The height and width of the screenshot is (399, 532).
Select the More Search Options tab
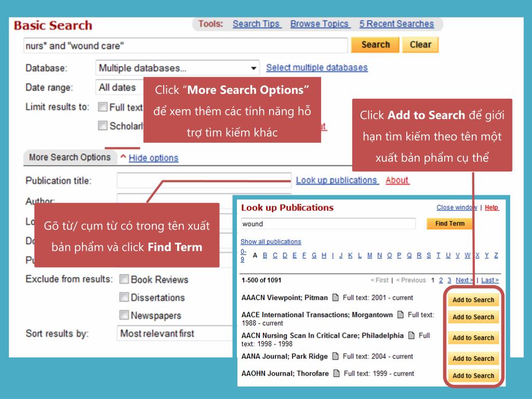click(x=70, y=157)
